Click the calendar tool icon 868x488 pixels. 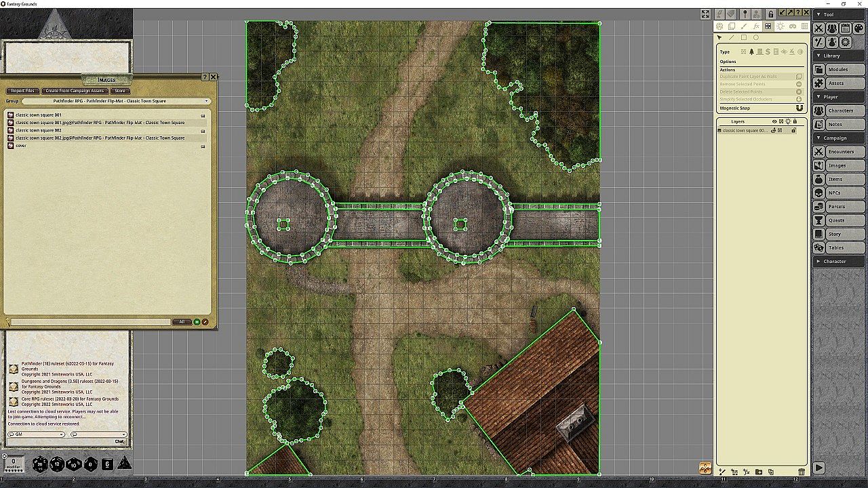click(845, 28)
